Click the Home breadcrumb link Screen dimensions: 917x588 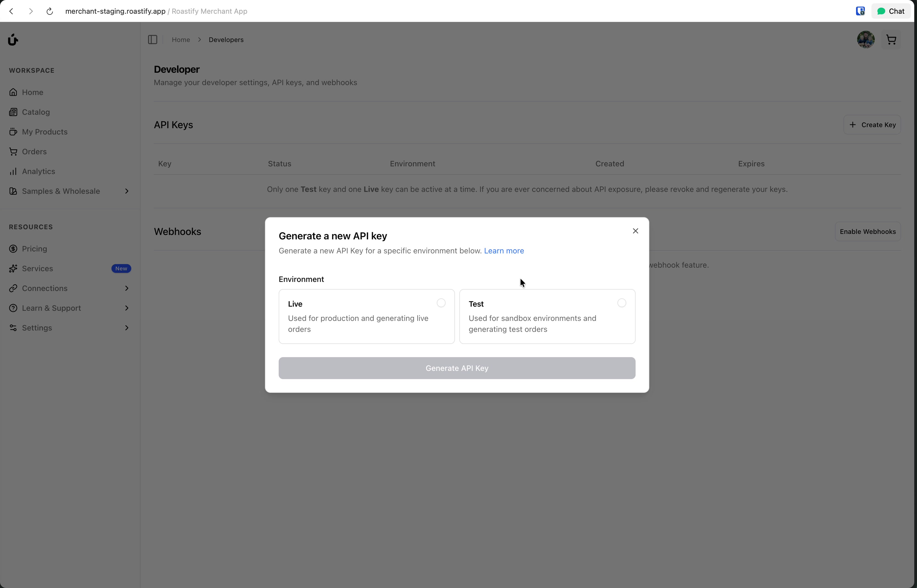point(181,40)
